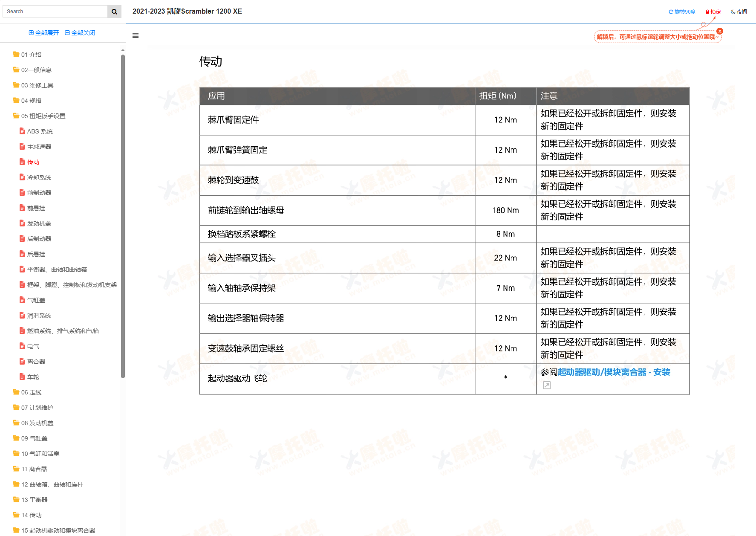The width and height of the screenshot is (756, 536).
Task: Select the 前链轮到输出轴螺母 table cell
Action: click(337, 211)
